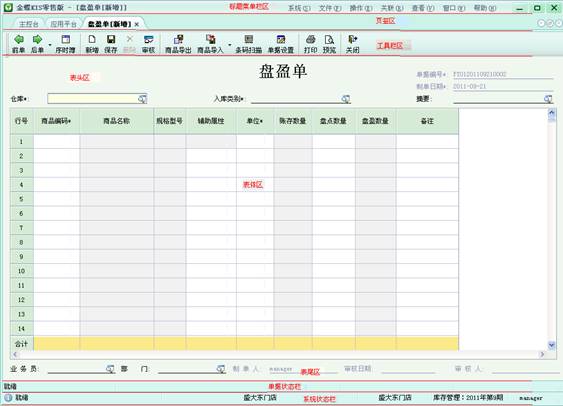Switch to the 应用平台 tab

(63, 24)
